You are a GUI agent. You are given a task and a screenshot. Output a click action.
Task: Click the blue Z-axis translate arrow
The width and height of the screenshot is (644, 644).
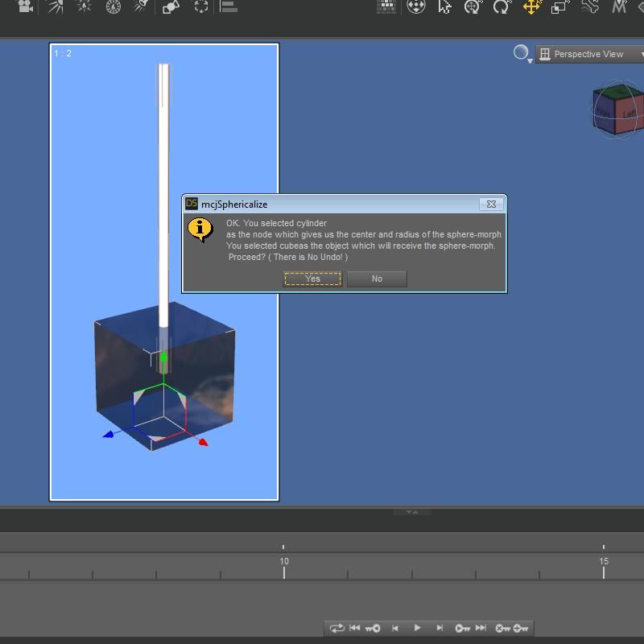point(108,434)
